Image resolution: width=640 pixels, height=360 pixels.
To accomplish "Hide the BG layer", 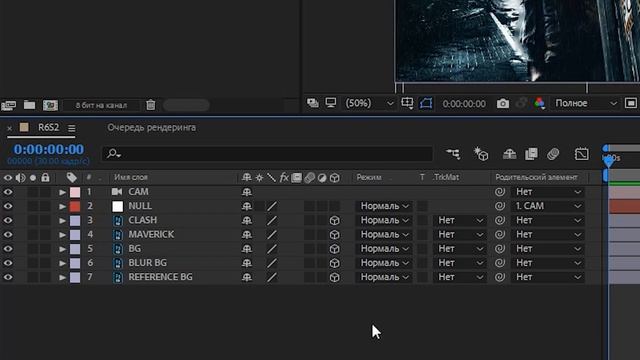I will click(8, 249).
